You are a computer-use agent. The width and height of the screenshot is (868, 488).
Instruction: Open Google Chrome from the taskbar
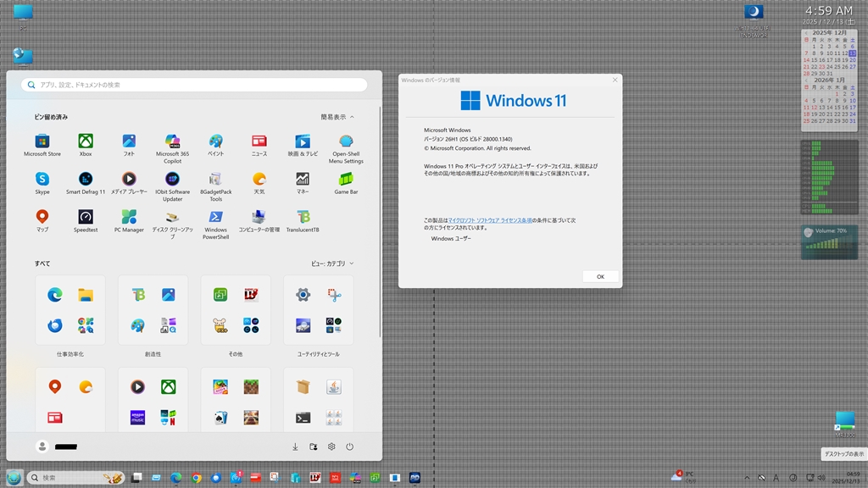click(x=197, y=478)
